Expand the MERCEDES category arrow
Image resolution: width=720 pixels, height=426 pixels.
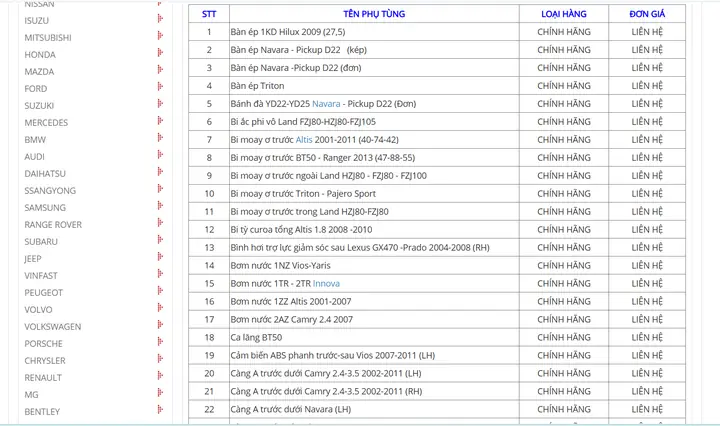tap(160, 122)
